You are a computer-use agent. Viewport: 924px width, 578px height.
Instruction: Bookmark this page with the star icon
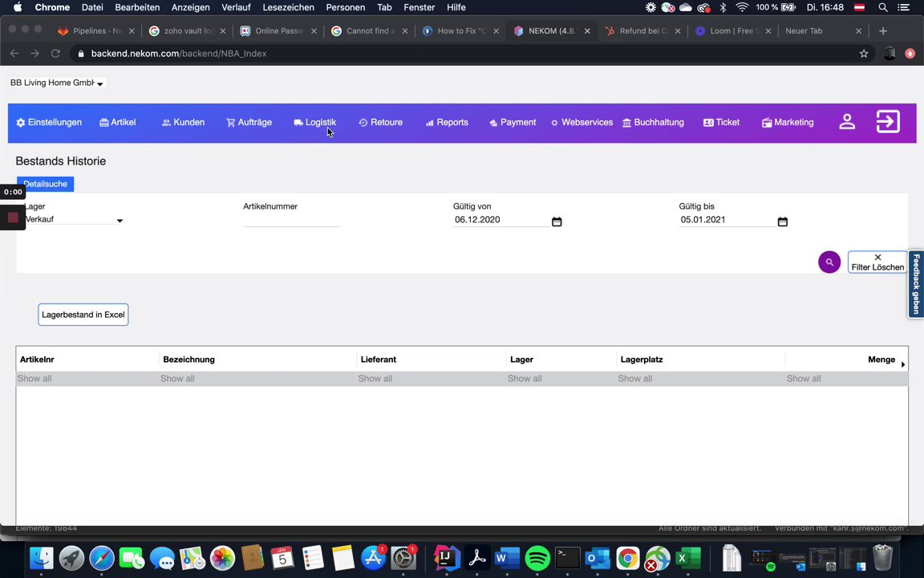click(x=864, y=54)
